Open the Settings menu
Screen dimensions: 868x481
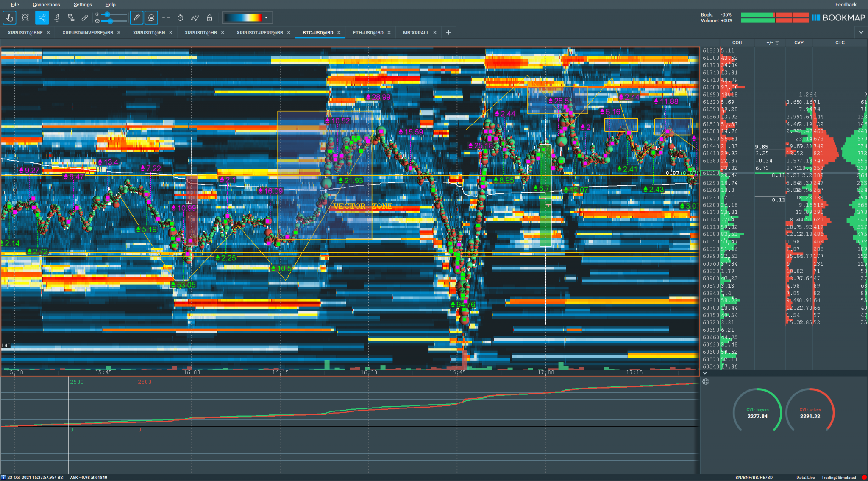tap(83, 5)
